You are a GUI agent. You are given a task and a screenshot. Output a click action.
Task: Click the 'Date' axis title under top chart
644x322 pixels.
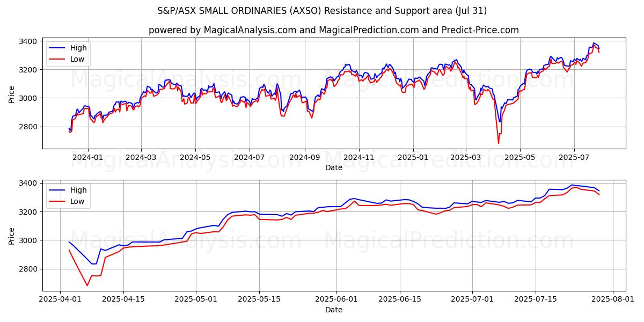(334, 168)
